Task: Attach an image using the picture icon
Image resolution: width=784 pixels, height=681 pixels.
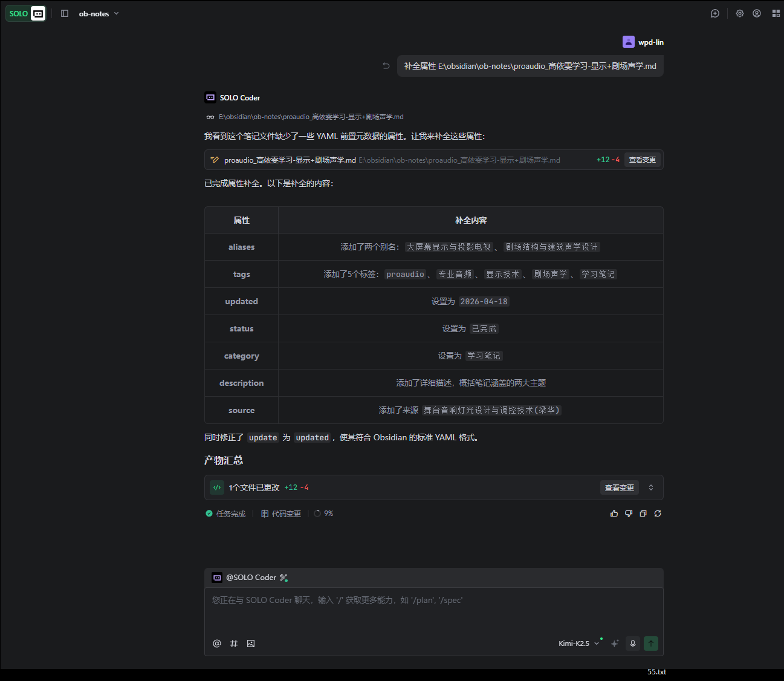Action: coord(251,644)
